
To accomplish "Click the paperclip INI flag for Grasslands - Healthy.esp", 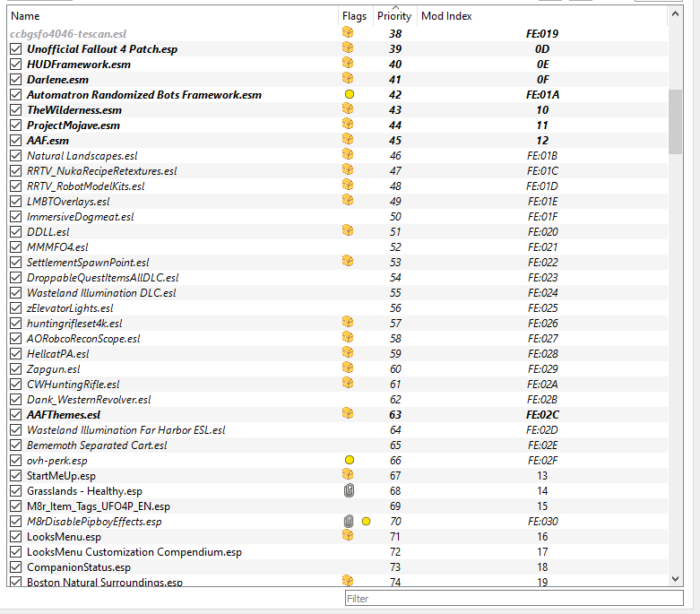I will tap(349, 491).
